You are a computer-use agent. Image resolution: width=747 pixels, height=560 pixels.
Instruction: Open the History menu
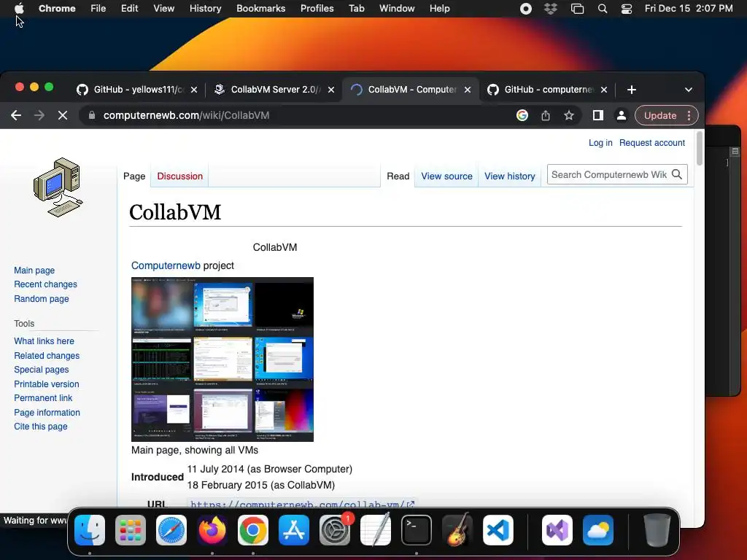pyautogui.click(x=205, y=9)
